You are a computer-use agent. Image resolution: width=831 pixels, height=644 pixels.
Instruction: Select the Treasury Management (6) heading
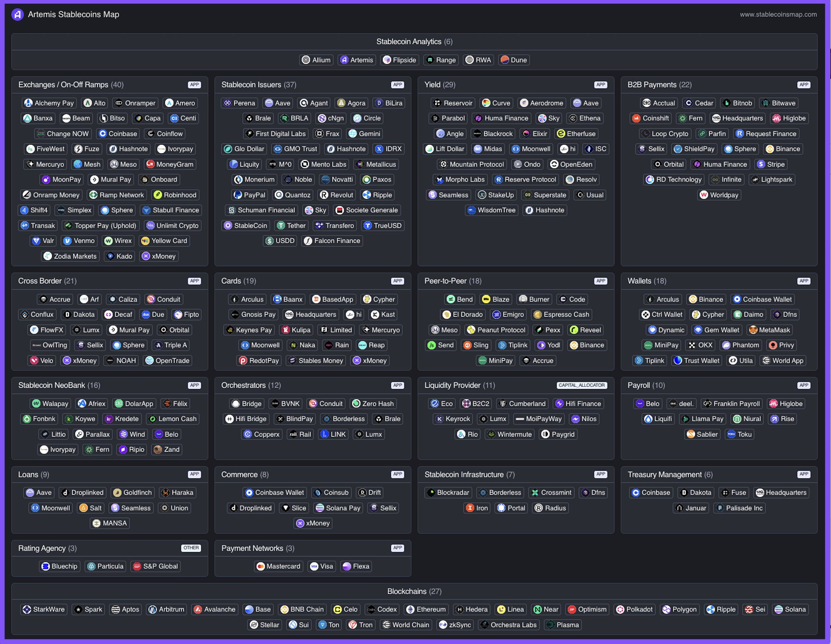(670, 475)
